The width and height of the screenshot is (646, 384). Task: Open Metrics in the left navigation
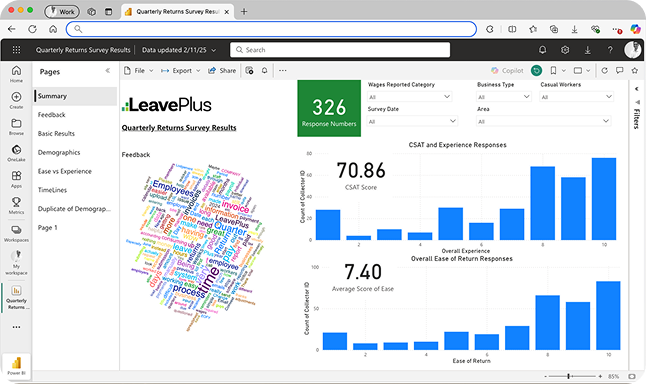(x=16, y=206)
